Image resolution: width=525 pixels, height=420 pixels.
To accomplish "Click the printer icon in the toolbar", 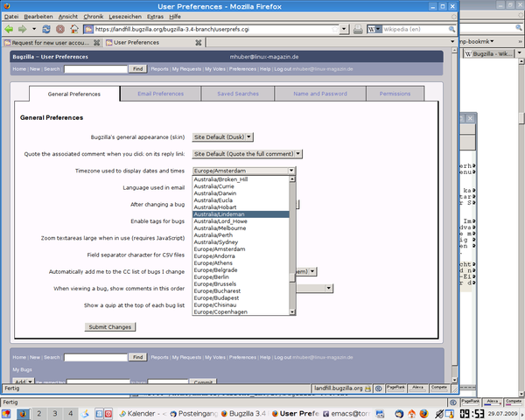I will [x=358, y=30].
